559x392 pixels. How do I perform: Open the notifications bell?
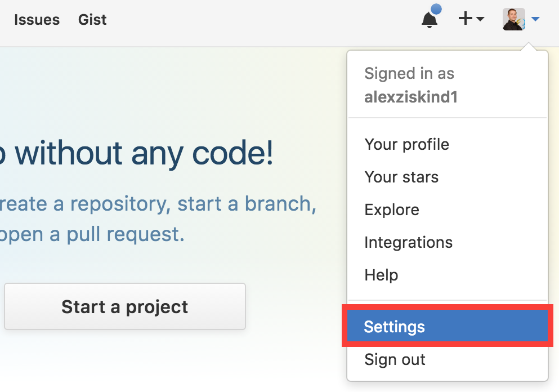429,20
